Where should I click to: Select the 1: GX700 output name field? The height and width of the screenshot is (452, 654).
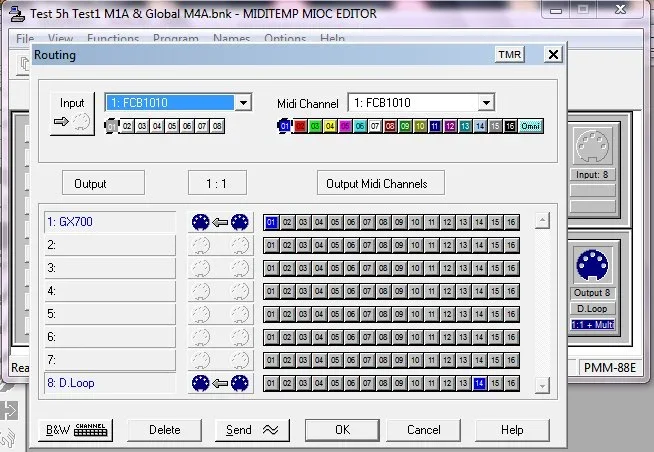(x=110, y=222)
